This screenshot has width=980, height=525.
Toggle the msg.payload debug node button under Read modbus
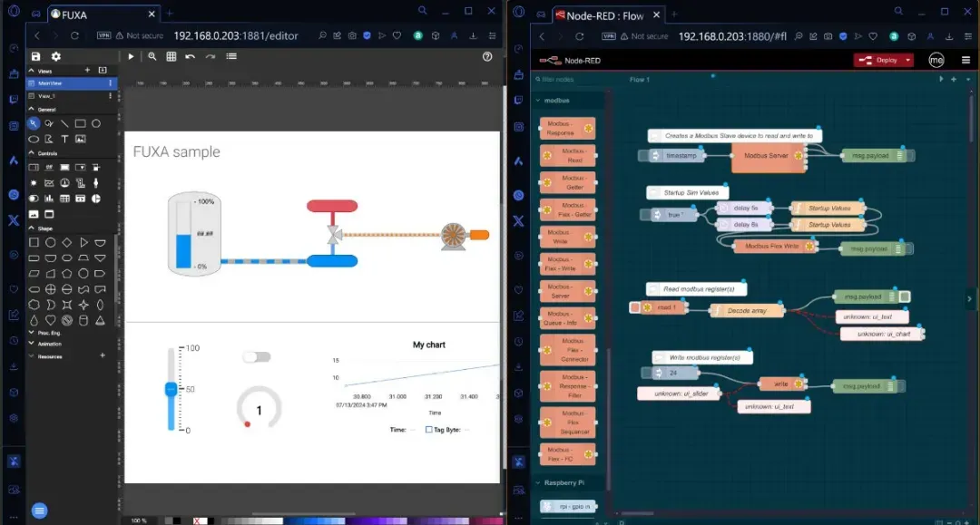[905, 297]
